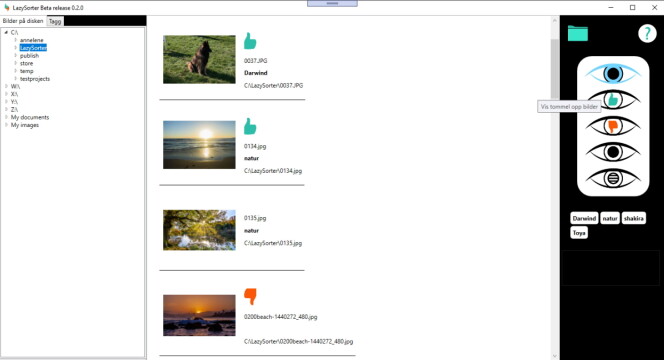Select the annelene folder

(31, 40)
